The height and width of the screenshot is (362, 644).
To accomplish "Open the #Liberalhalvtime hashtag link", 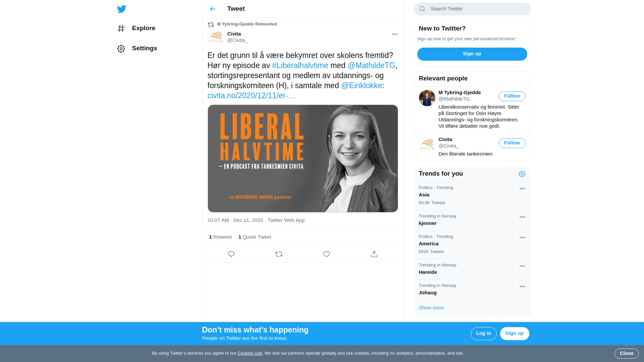I will tap(300, 65).
